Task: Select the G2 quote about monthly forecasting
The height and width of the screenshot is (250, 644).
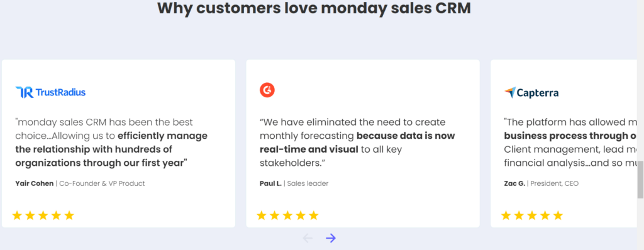Action: (x=357, y=143)
